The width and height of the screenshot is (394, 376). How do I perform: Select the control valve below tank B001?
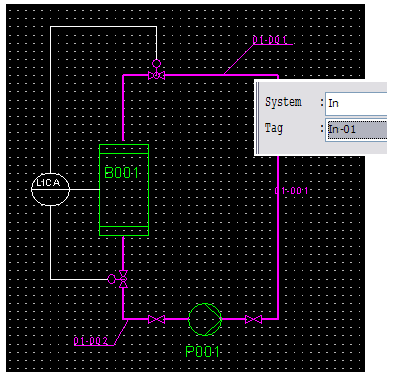pyautogui.click(x=123, y=279)
